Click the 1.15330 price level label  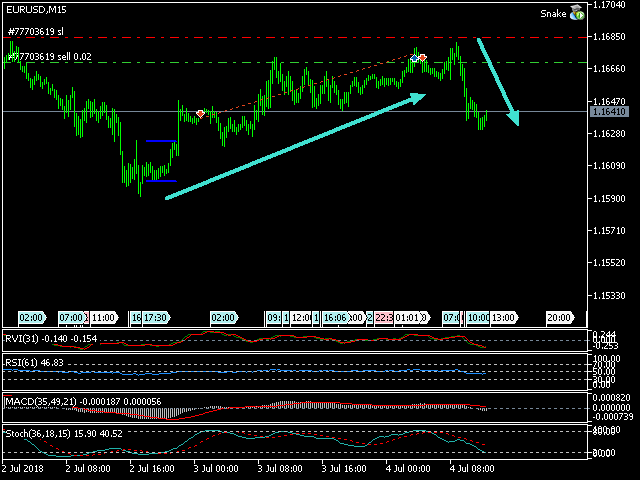pyautogui.click(x=609, y=296)
